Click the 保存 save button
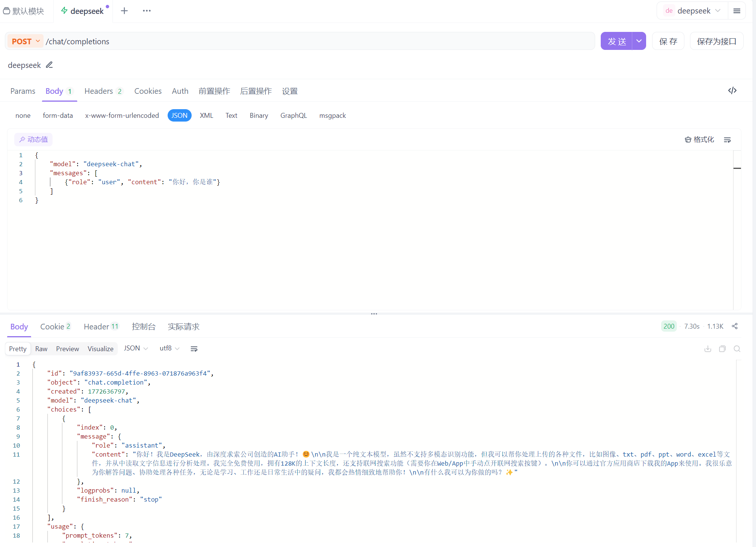Screen dimensions: 756x547 (668, 41)
